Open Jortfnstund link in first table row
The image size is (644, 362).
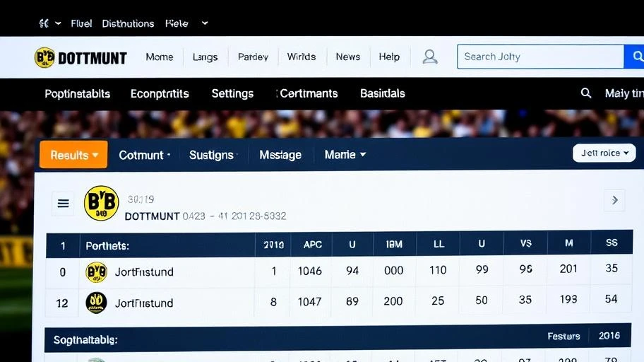click(144, 272)
